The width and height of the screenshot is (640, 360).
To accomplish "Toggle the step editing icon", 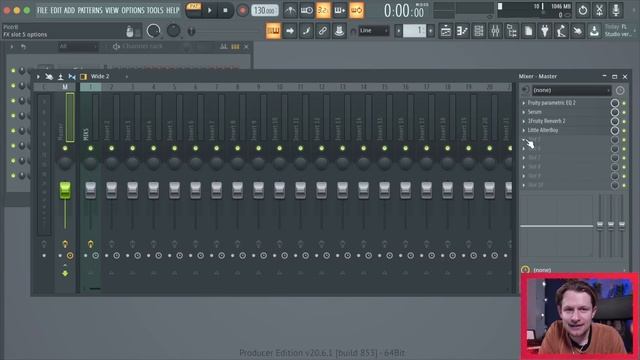I will (306, 31).
